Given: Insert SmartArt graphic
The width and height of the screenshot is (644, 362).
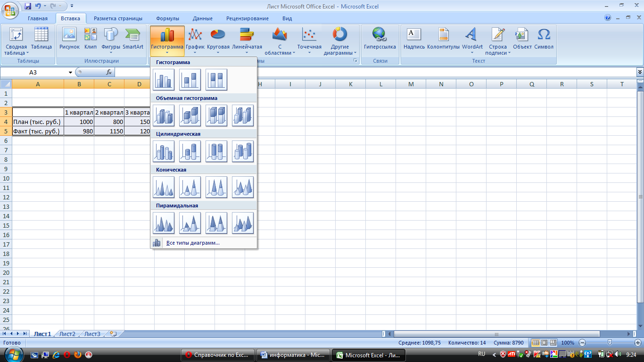Looking at the screenshot, I should [133, 39].
